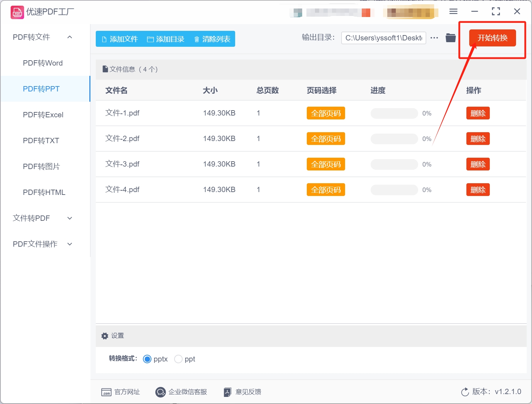Click the progress bar of 文件-3.pdf
The width and height of the screenshot is (532, 404).
click(x=394, y=164)
